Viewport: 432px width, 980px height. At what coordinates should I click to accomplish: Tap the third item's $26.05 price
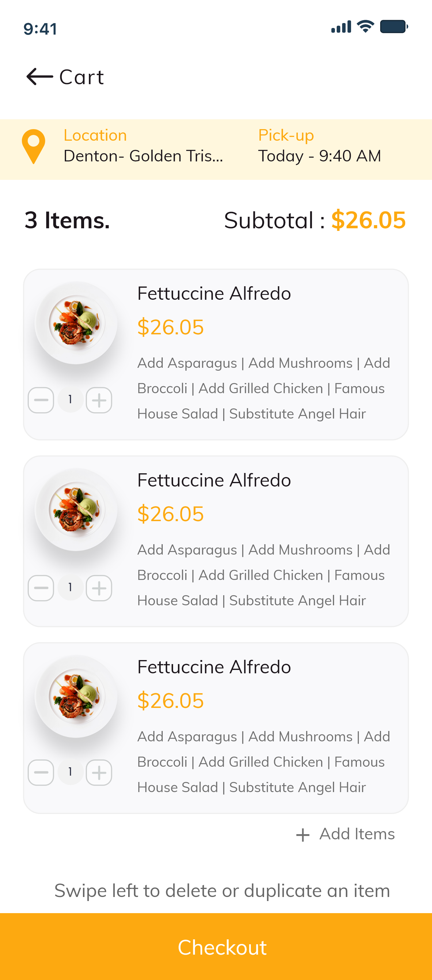pos(170,700)
